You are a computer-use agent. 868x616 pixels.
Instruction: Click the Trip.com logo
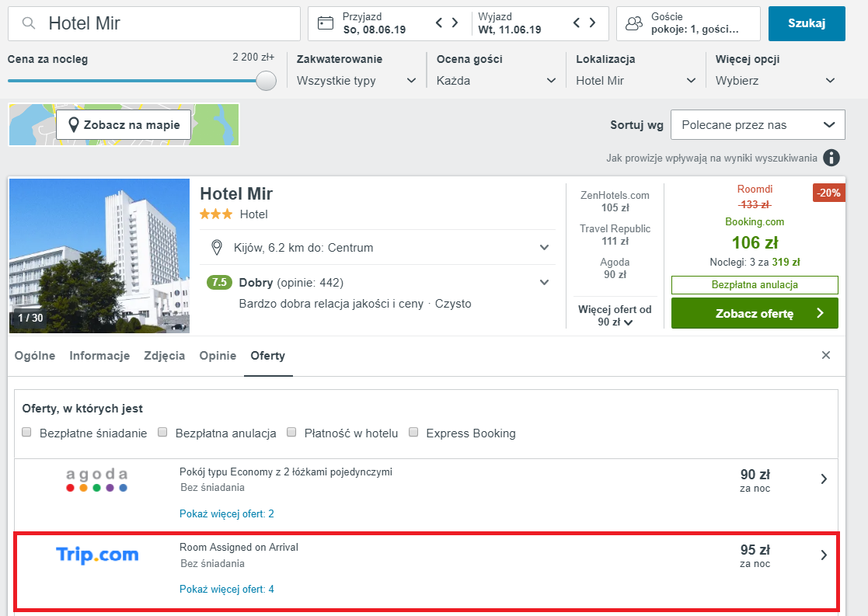click(x=97, y=555)
